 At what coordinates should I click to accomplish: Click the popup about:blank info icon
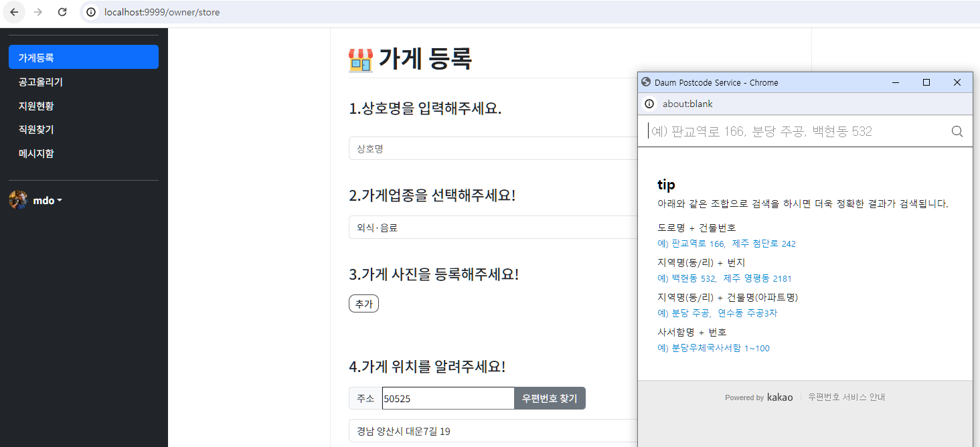(x=649, y=104)
